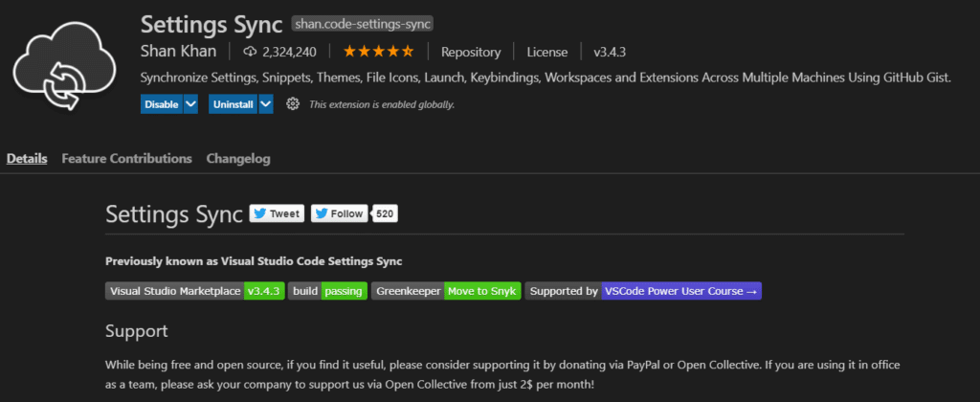Click the Shan Khan publisher name
The height and width of the screenshot is (402, 980).
click(179, 52)
